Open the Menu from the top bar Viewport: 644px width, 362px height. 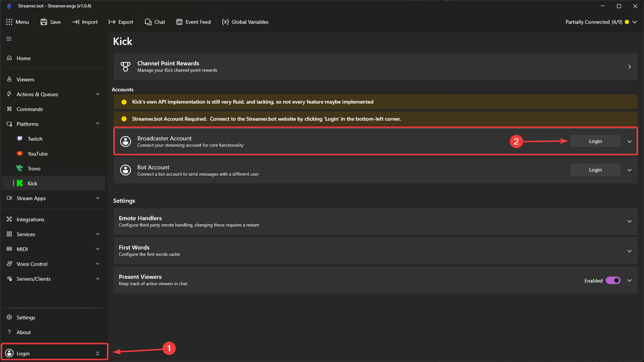click(17, 22)
